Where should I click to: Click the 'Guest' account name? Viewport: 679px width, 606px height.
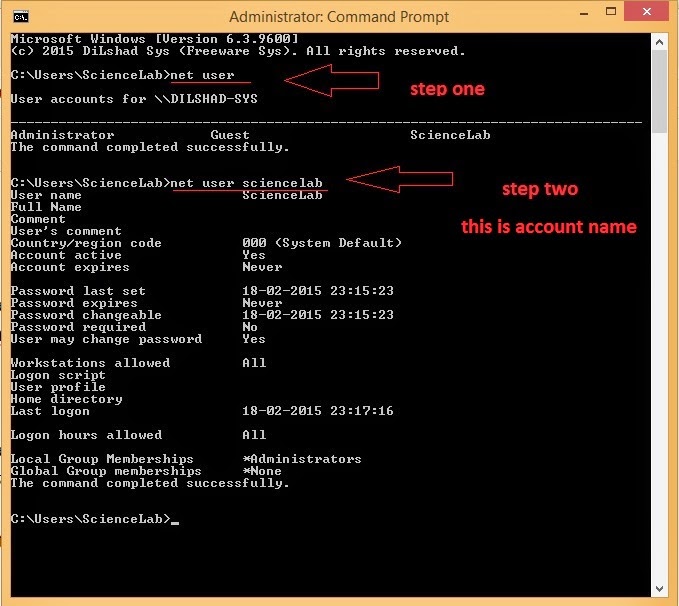pos(230,135)
